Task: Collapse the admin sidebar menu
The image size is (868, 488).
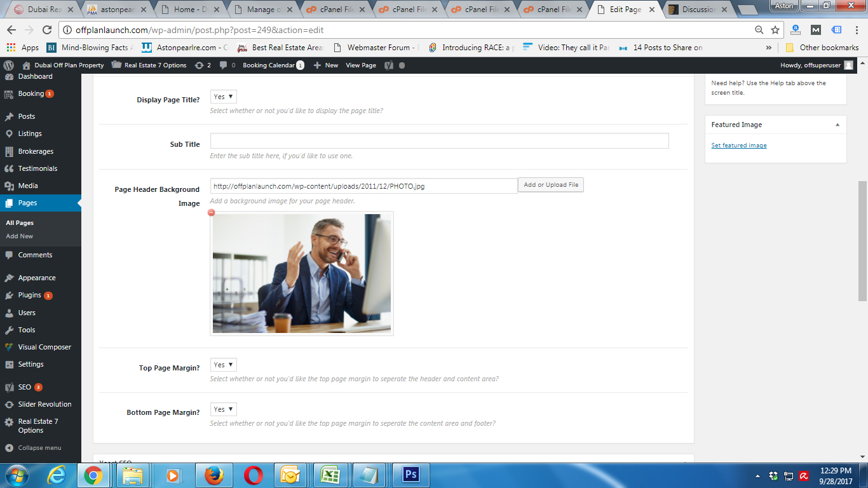Action: click(41, 447)
